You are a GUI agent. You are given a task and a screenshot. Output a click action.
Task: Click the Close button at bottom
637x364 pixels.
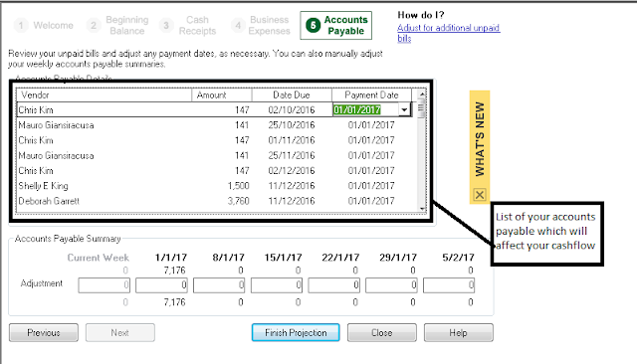coord(382,333)
